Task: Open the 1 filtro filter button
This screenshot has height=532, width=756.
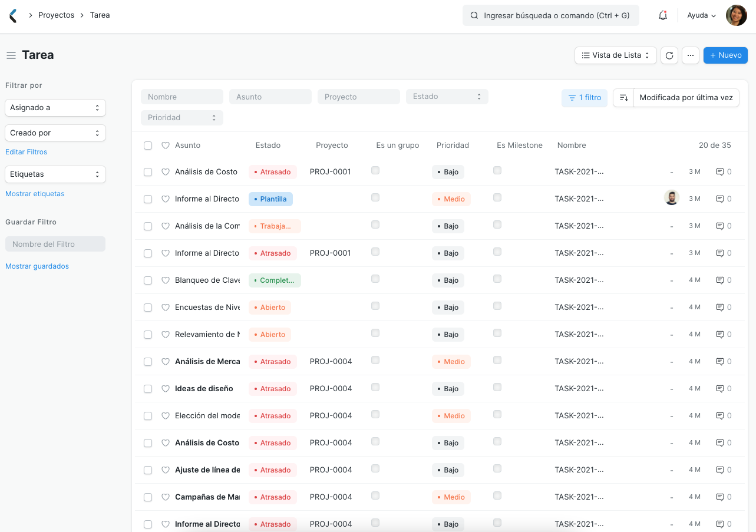Action: [x=585, y=98]
